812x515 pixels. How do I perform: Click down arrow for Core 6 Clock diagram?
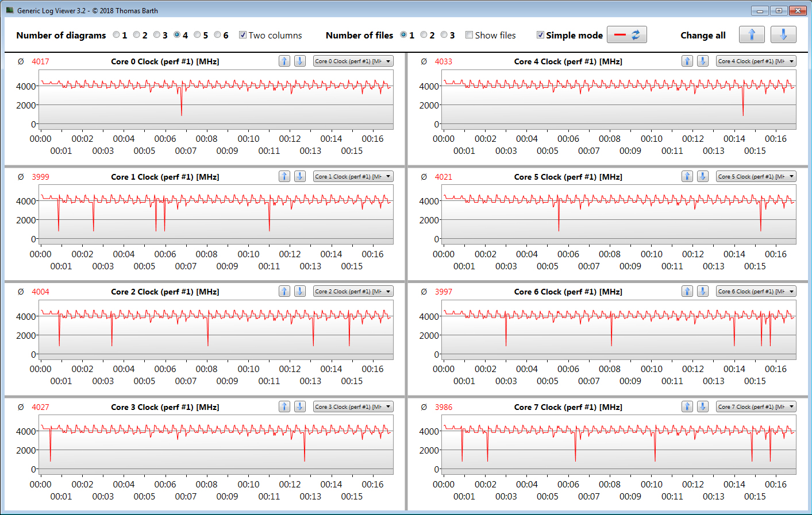click(703, 291)
